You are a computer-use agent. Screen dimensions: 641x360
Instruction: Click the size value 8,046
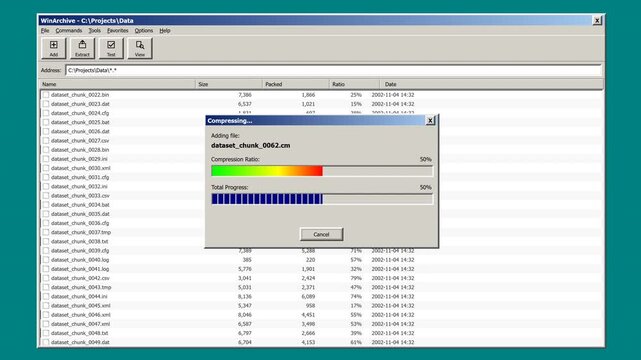pyautogui.click(x=245, y=315)
